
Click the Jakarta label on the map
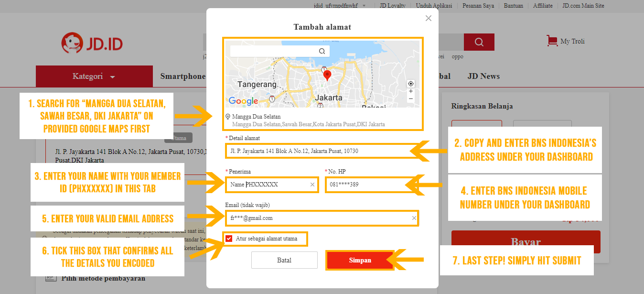[329, 98]
